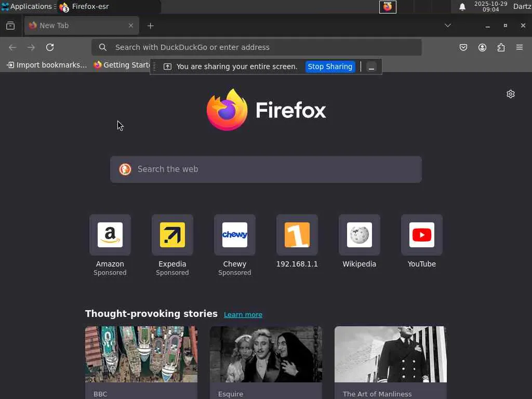Click the Dartz user label in the panel
Image resolution: width=532 pixels, height=399 pixels.
pyautogui.click(x=522, y=6)
